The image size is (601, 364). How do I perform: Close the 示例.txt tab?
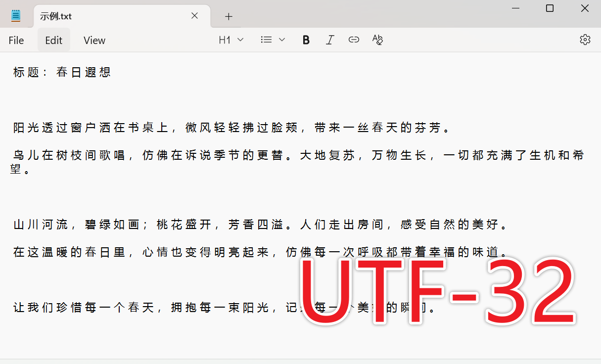(x=194, y=15)
